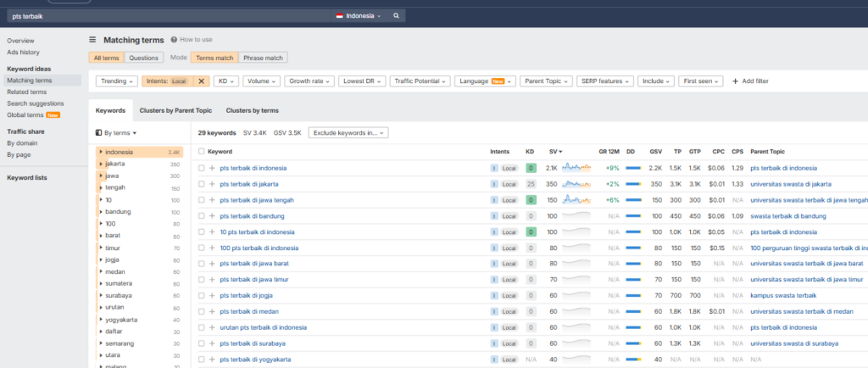
Task: Open the SERP features filter dropdown
Action: click(x=605, y=81)
